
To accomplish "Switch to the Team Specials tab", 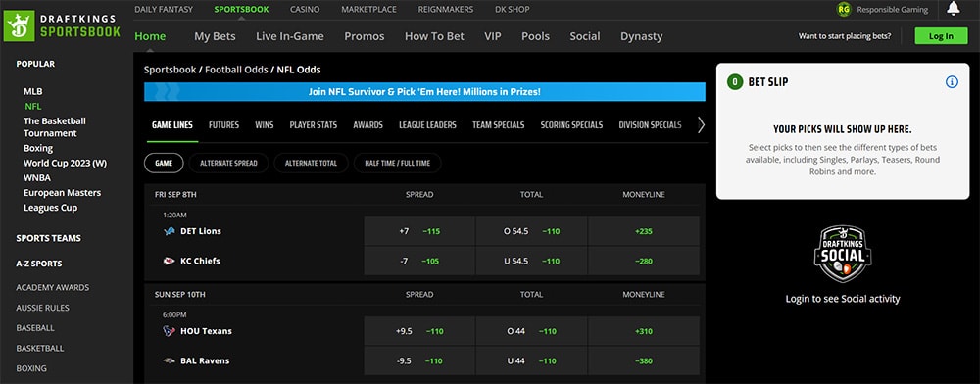I will coord(498,124).
